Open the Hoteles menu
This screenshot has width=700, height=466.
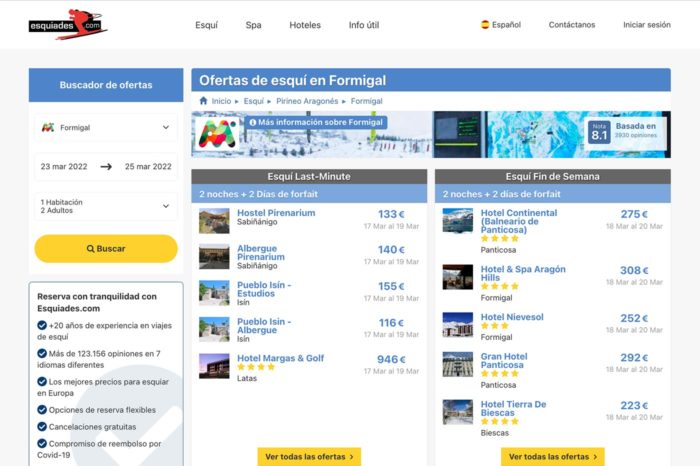[x=305, y=25]
